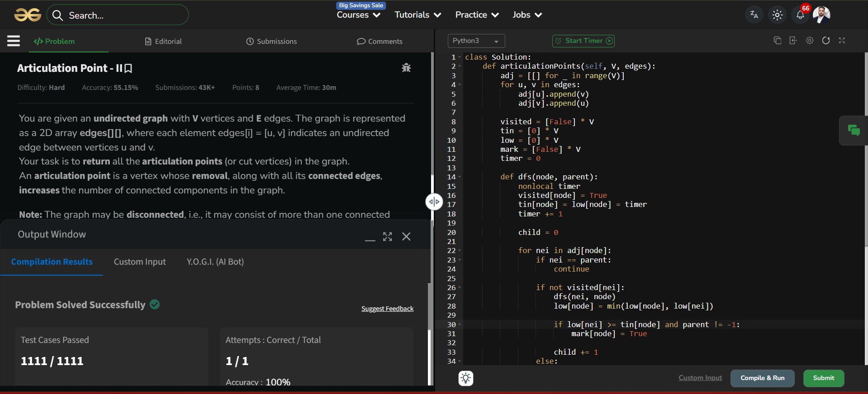Open the Custom Input tab

[140, 262]
